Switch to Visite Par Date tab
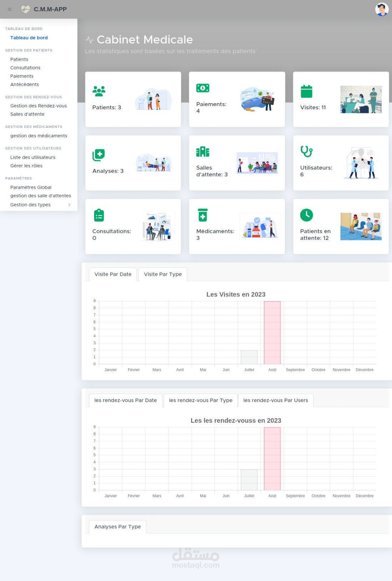 [x=113, y=274]
